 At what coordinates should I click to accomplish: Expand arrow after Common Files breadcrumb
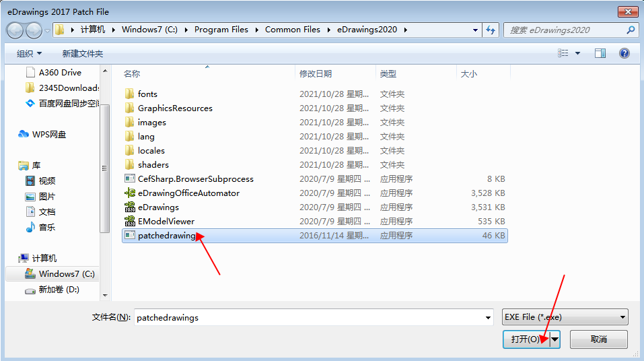pos(328,30)
